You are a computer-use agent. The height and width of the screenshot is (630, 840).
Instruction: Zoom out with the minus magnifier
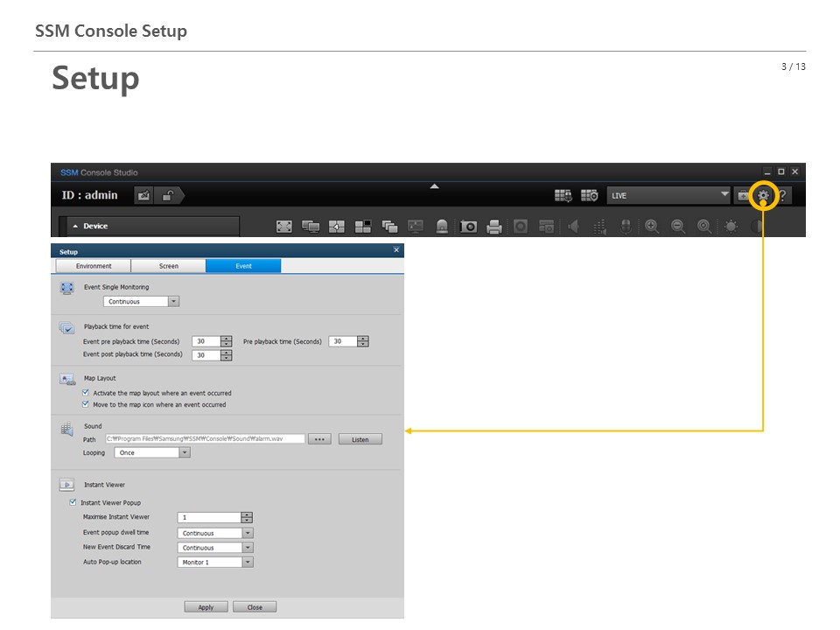pos(678,227)
